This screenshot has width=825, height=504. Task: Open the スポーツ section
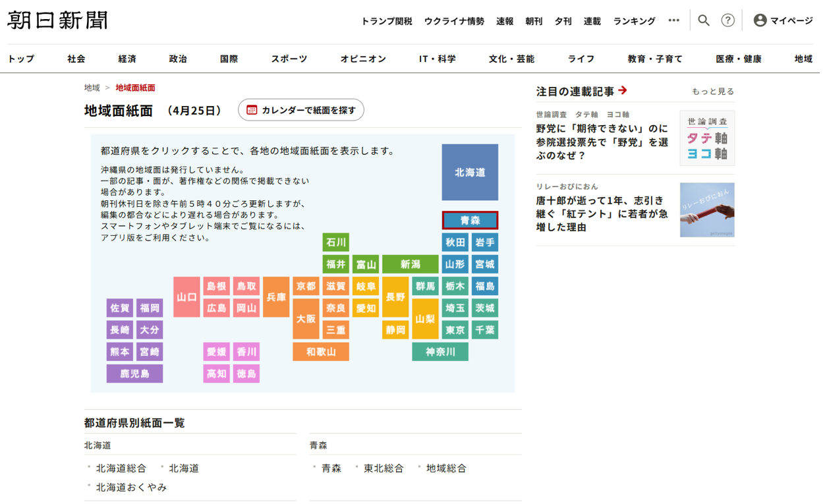(x=291, y=59)
